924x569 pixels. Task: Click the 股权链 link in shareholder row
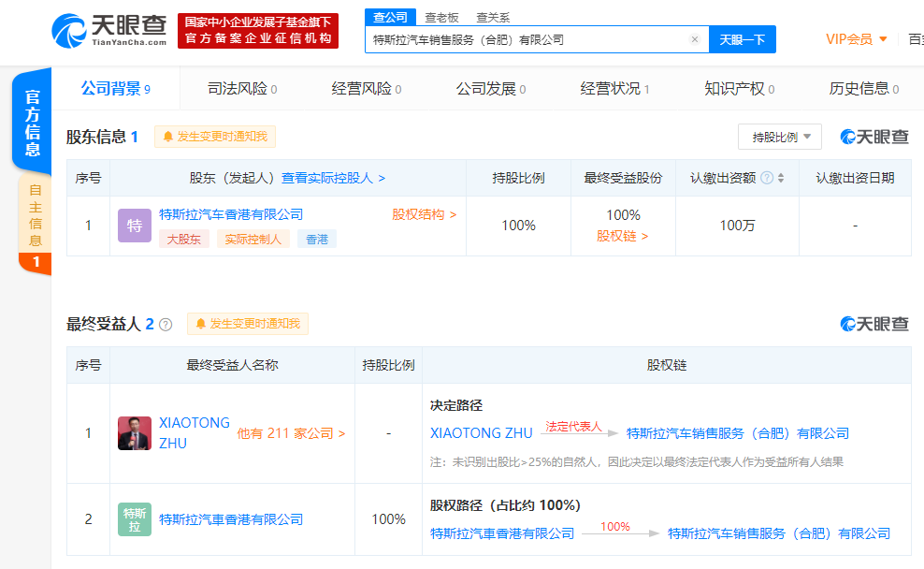[617, 234]
